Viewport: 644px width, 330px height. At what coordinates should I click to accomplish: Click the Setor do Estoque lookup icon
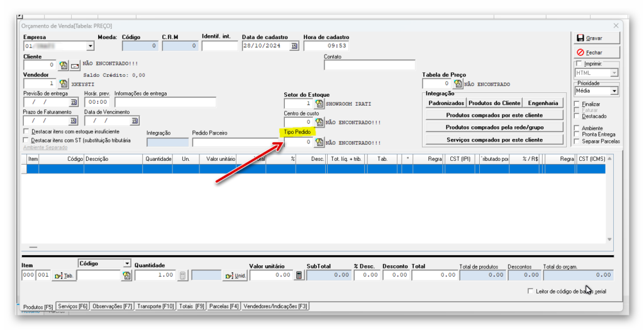[x=319, y=103]
